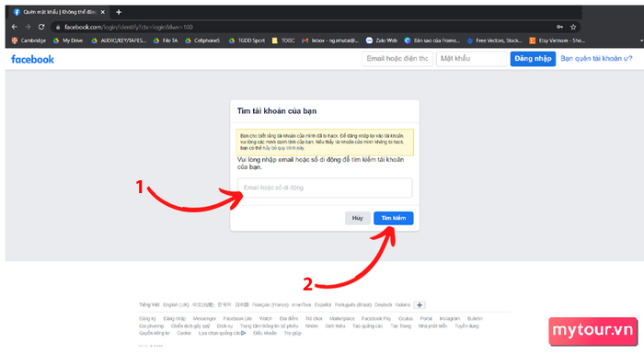This screenshot has height=354, width=644.
Task: Click the facebook logo
Action: [x=32, y=59]
